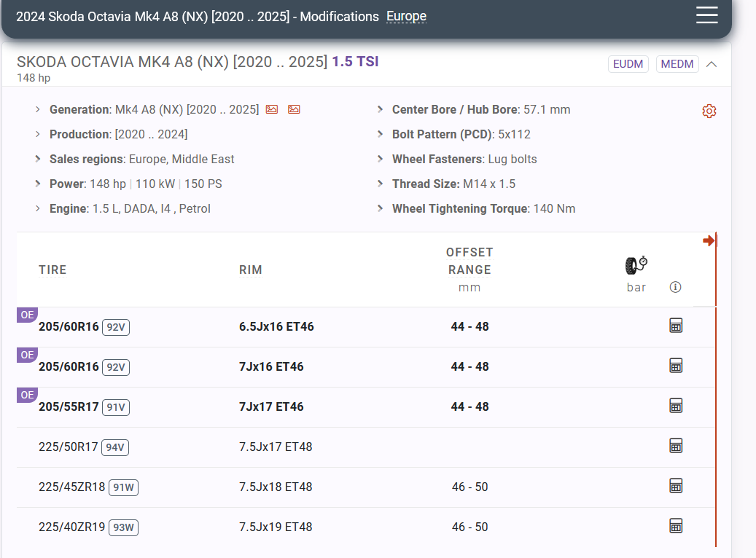Click the info icon beside bar

point(676,287)
